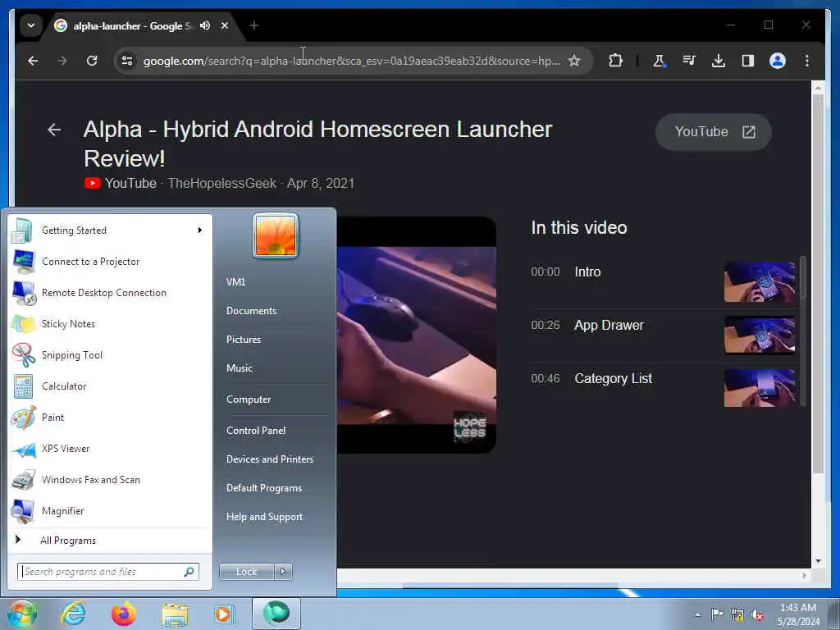Viewport: 840px width, 630px height.
Task: Launch Magnifier from Start menu
Action: 111,510
